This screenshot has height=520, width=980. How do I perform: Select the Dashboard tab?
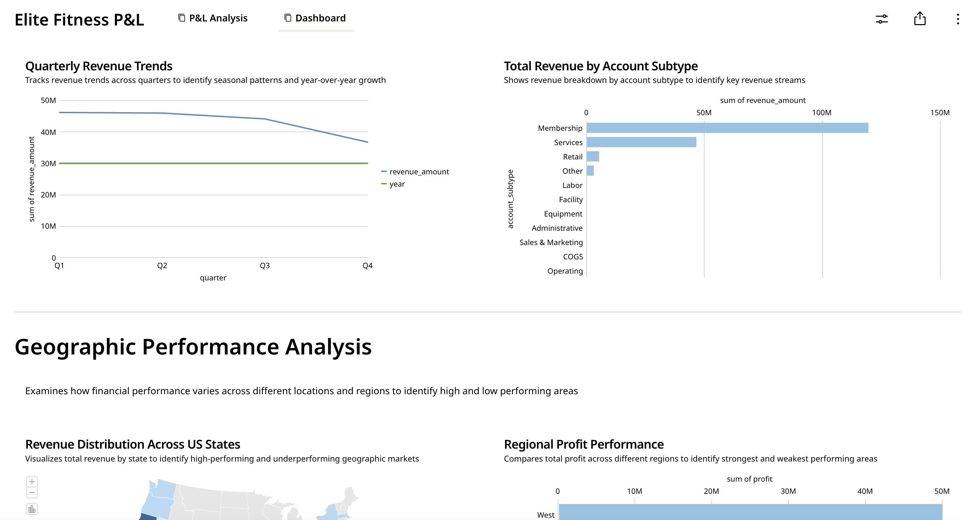click(x=320, y=18)
